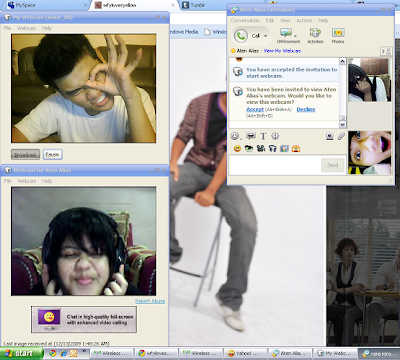Click the conversation scrollbar down arrow
The width and height of the screenshot is (400, 360).
(342, 124)
